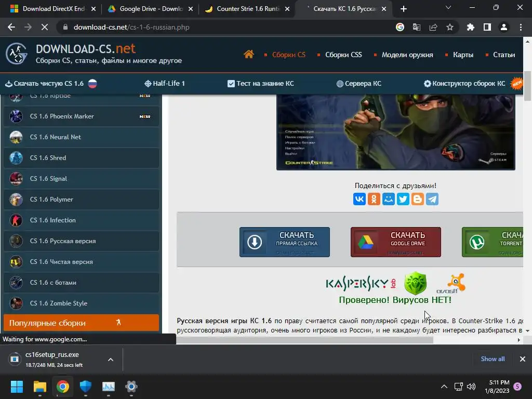Download via Прямая ссылка button

[x=285, y=242]
